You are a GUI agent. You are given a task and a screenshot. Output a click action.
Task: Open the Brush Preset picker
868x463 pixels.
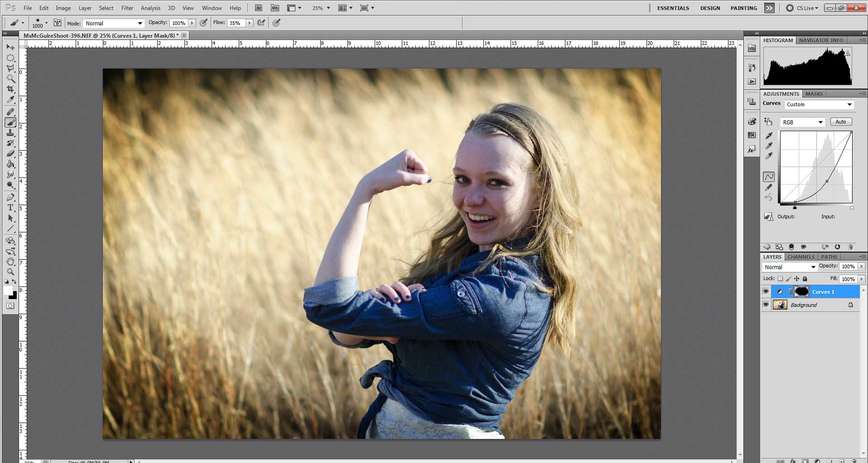[x=39, y=23]
